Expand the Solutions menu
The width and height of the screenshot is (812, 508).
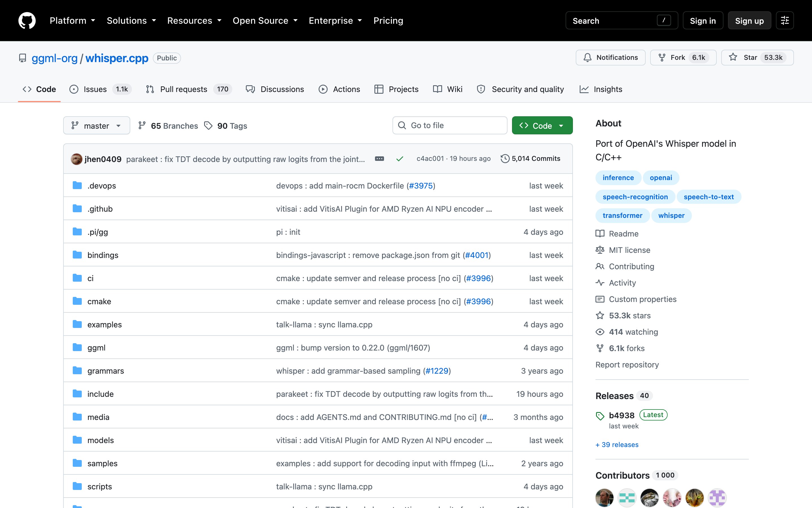132,21
